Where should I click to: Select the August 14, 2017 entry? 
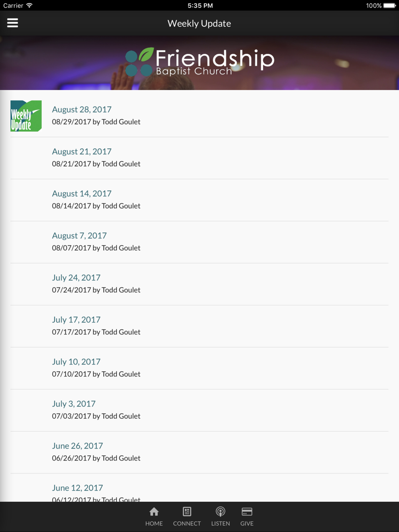pos(199,200)
